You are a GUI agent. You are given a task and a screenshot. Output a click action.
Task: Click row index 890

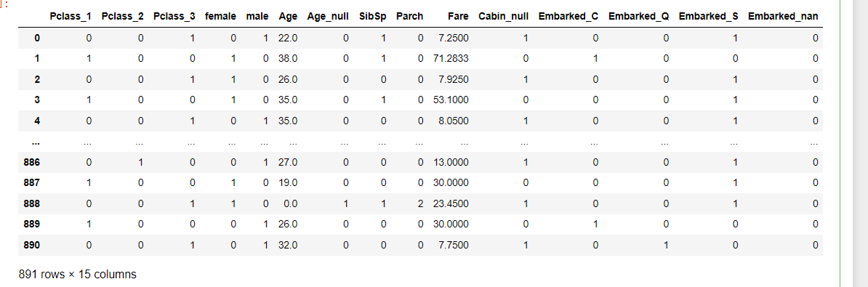[32, 245]
